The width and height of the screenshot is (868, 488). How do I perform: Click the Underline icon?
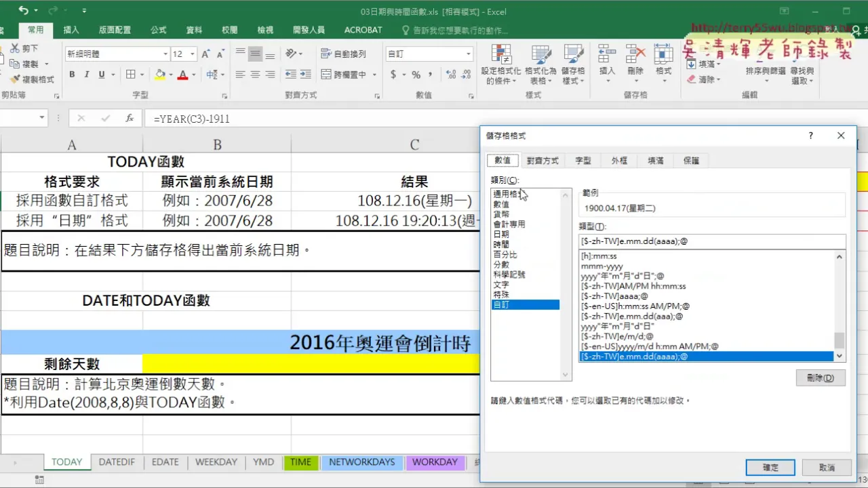(x=102, y=75)
